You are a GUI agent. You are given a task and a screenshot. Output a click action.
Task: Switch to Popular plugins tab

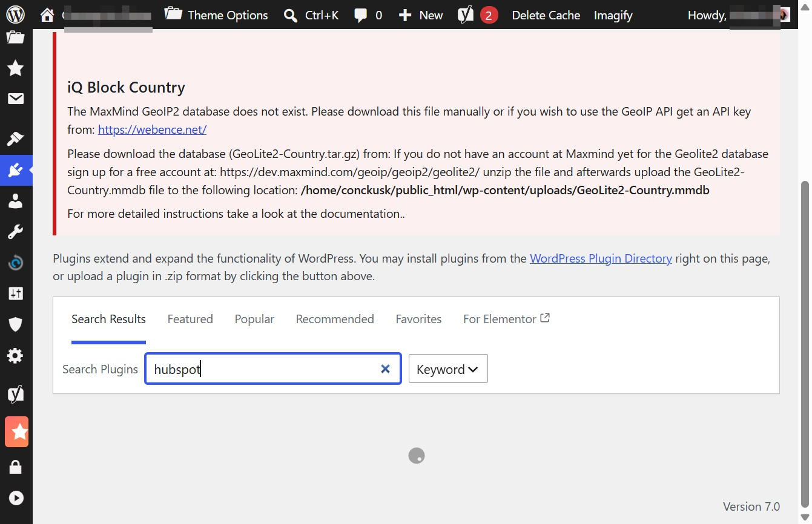[254, 319]
